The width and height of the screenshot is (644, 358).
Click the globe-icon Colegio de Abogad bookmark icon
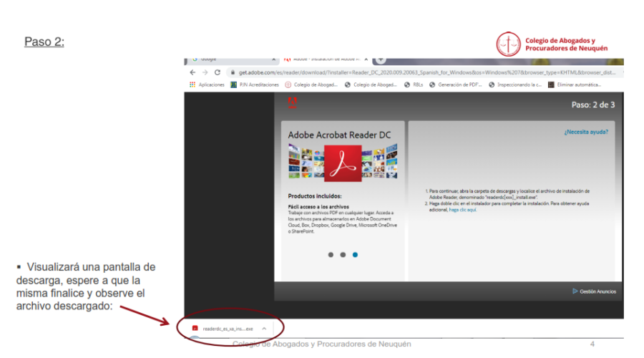tap(348, 84)
